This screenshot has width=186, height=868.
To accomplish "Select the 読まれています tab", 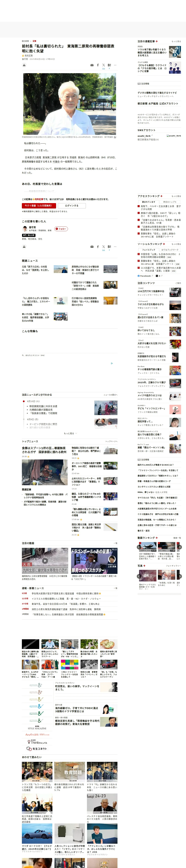I will [x=148, y=202].
